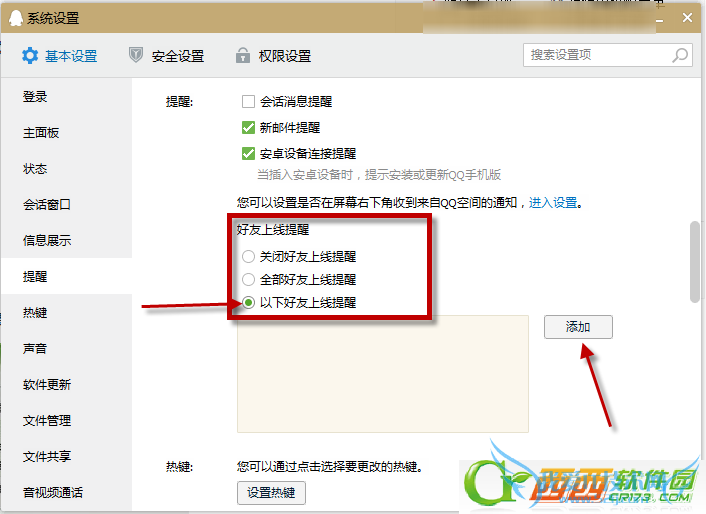Enable 会话消息提醒 checkbox
706x514 pixels.
248,102
